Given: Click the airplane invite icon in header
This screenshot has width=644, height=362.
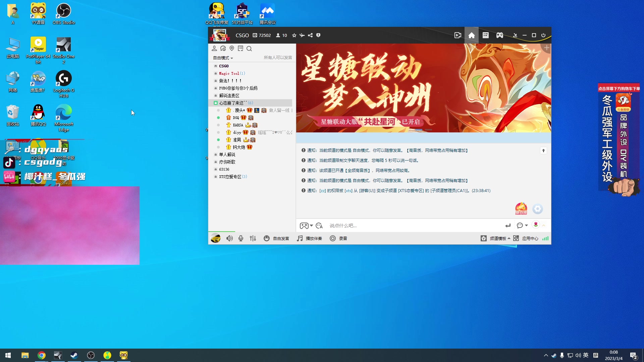Looking at the screenshot, I should coord(302,35).
